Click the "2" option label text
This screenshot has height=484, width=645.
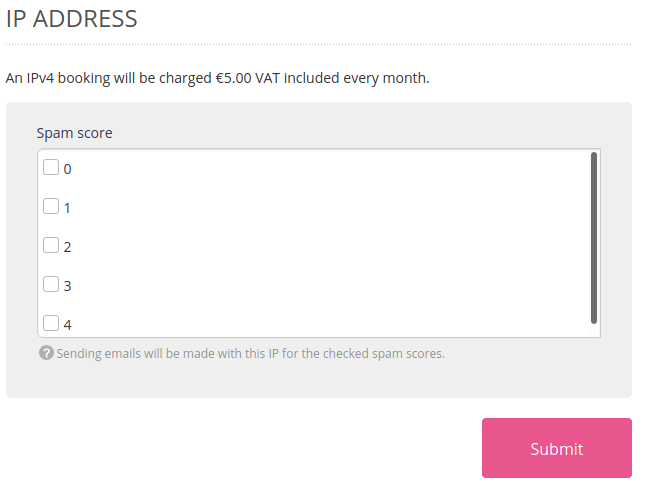tap(68, 247)
